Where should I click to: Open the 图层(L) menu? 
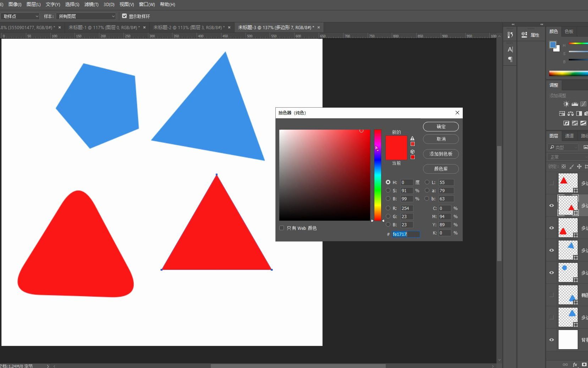[34, 4]
